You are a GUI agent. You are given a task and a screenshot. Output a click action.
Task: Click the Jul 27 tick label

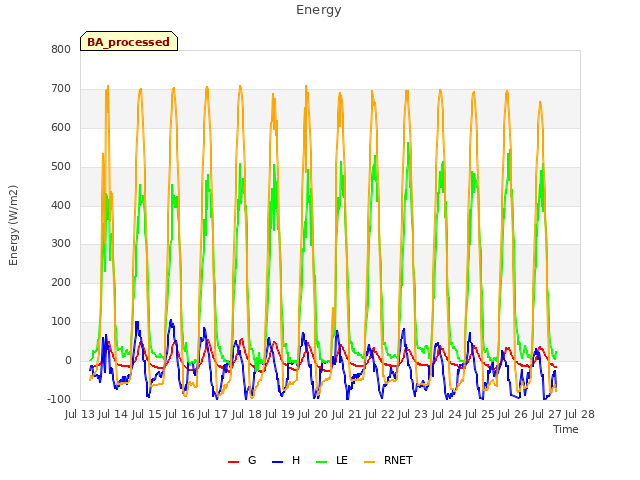pos(547,414)
